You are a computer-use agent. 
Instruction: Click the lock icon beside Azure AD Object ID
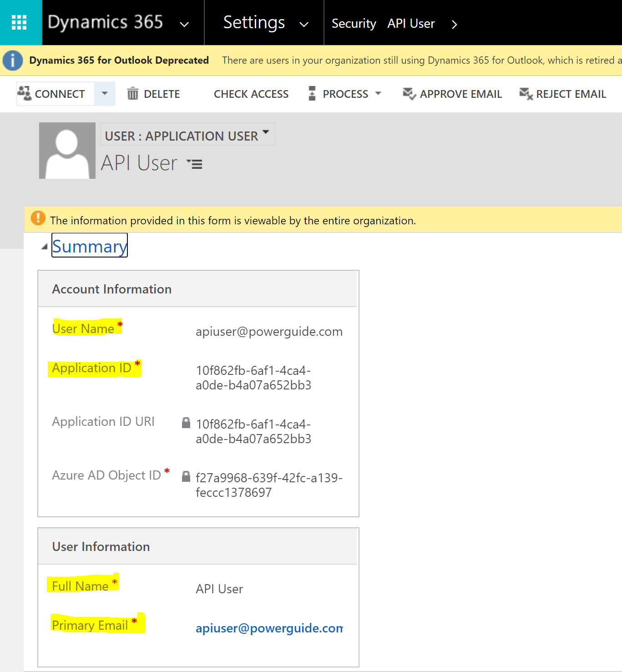coord(186,476)
